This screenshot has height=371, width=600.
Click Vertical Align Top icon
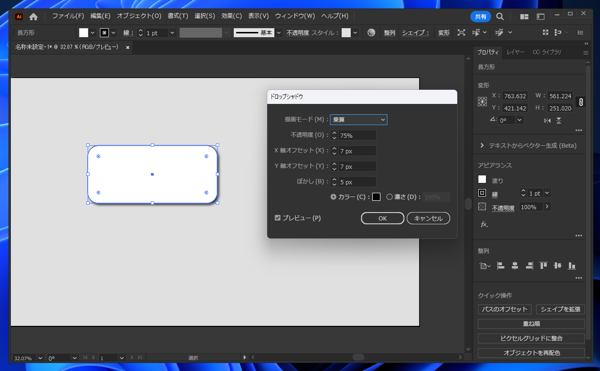[543, 265]
